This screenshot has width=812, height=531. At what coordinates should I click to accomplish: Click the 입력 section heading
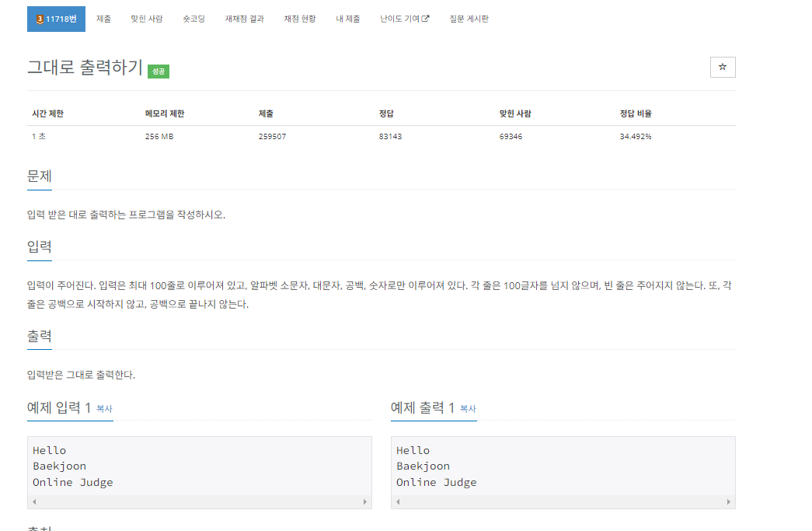tap(40, 246)
